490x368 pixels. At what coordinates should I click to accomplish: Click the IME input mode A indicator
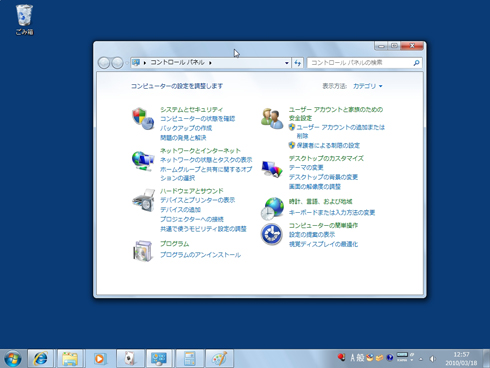click(x=353, y=358)
